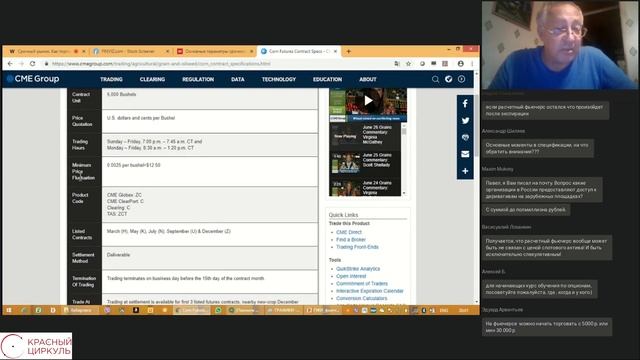This screenshot has width=640, height=360.
Task: Close the Corn Futures Contract Specs tab
Action: pyautogui.click(x=336, y=51)
